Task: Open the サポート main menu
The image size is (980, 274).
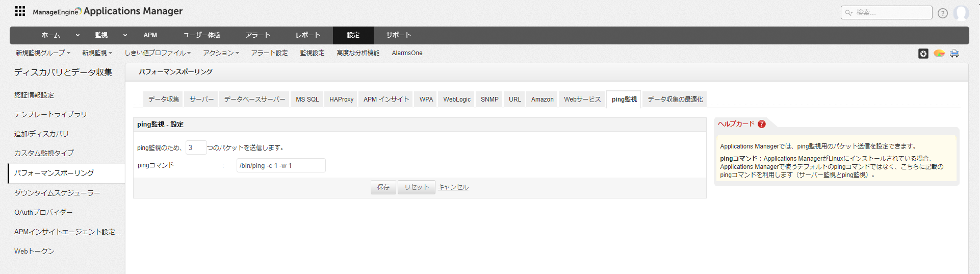Action: (x=399, y=35)
